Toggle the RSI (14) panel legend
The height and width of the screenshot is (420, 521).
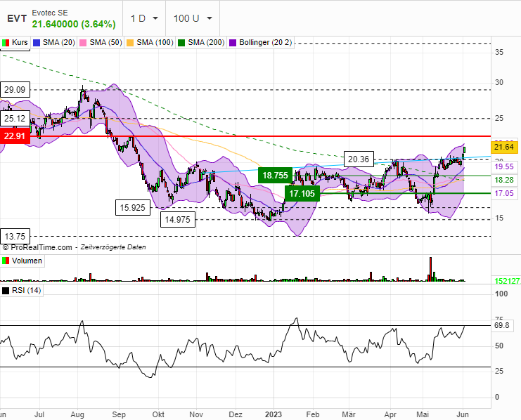(22, 291)
